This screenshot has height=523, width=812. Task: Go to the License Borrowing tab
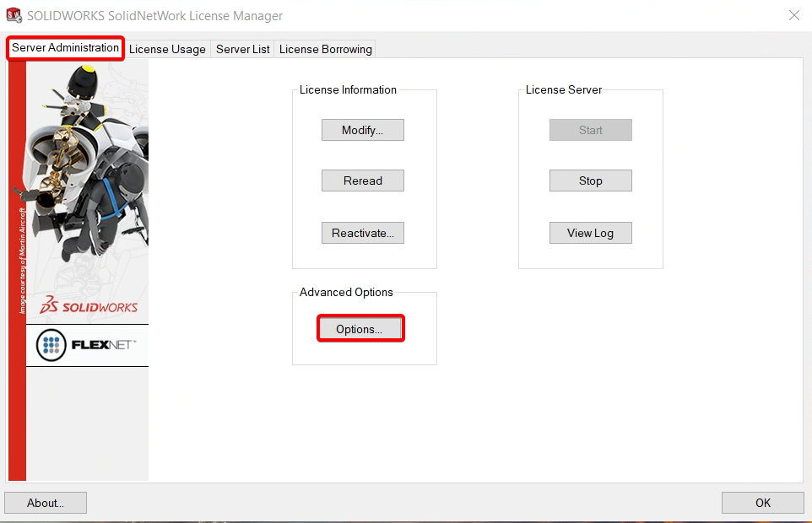[x=325, y=49]
